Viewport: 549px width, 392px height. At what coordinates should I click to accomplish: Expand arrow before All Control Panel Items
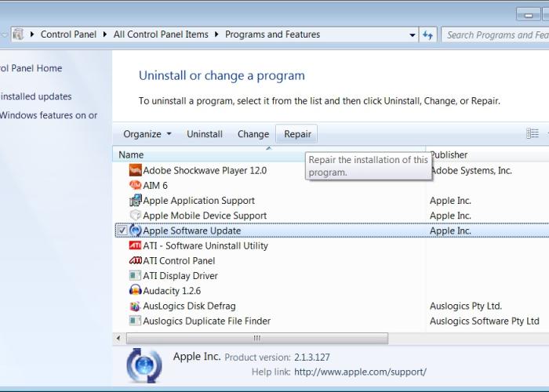(105, 34)
